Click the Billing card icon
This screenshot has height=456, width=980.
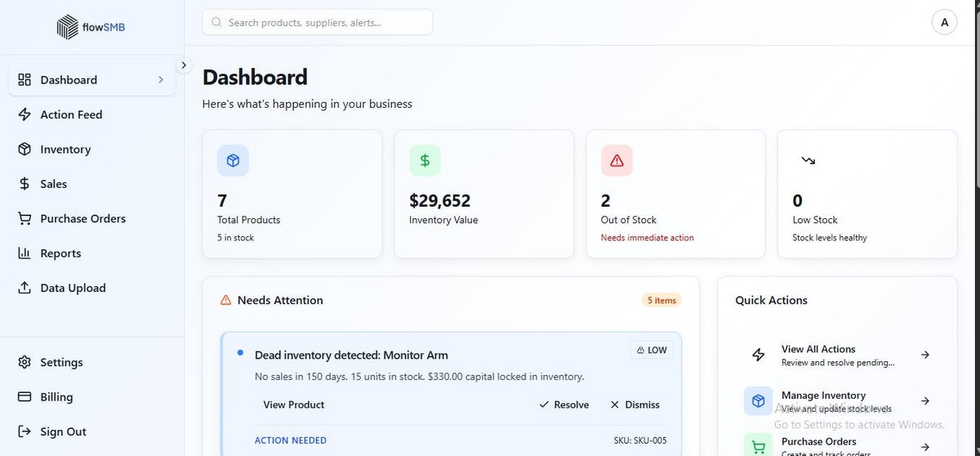(24, 396)
